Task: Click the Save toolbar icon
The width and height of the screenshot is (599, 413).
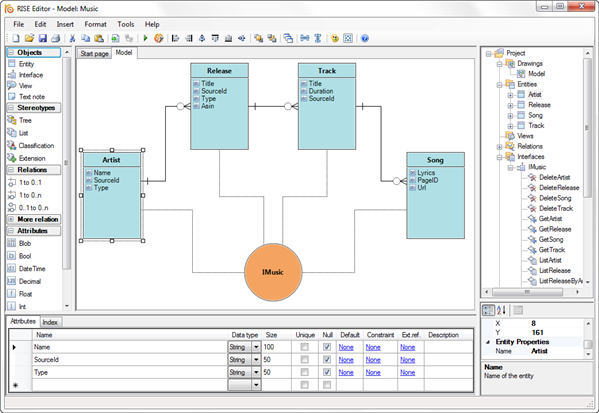Action: (42, 38)
